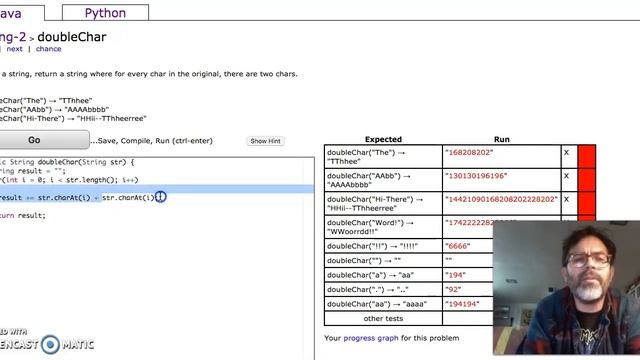This screenshot has height=360, width=640.
Task: Click the example line showing "AAAAbbbb"
Action: coord(54,109)
